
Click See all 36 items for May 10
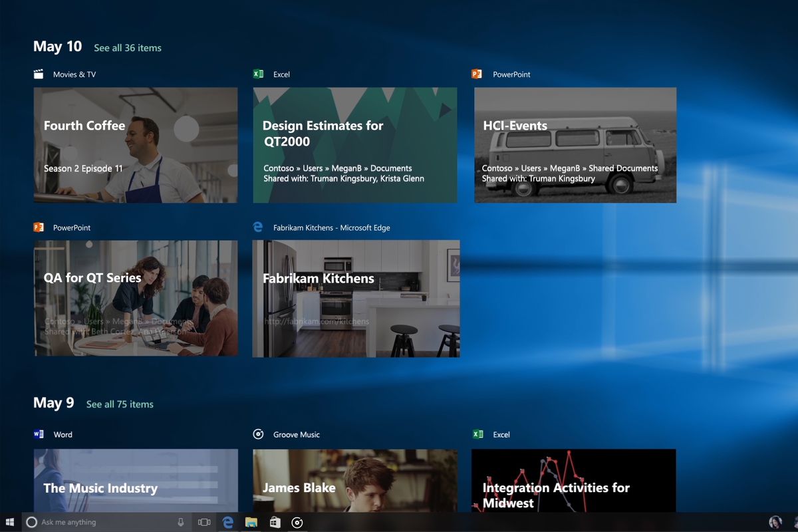click(x=128, y=48)
